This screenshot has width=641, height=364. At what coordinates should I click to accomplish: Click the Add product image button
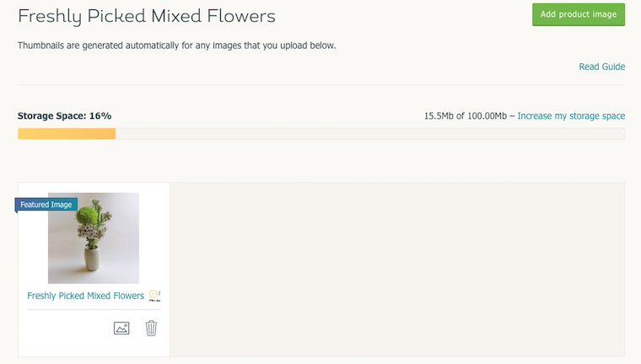579,14
